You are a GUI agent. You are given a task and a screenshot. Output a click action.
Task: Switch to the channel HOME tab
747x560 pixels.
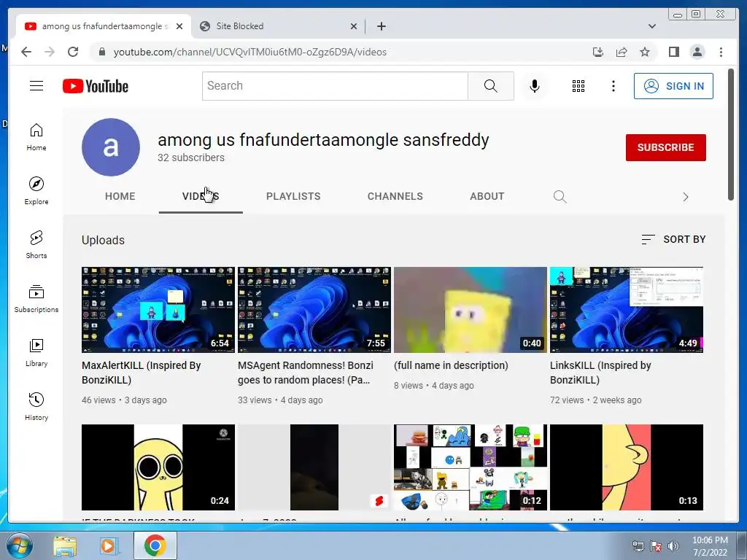[120, 196]
